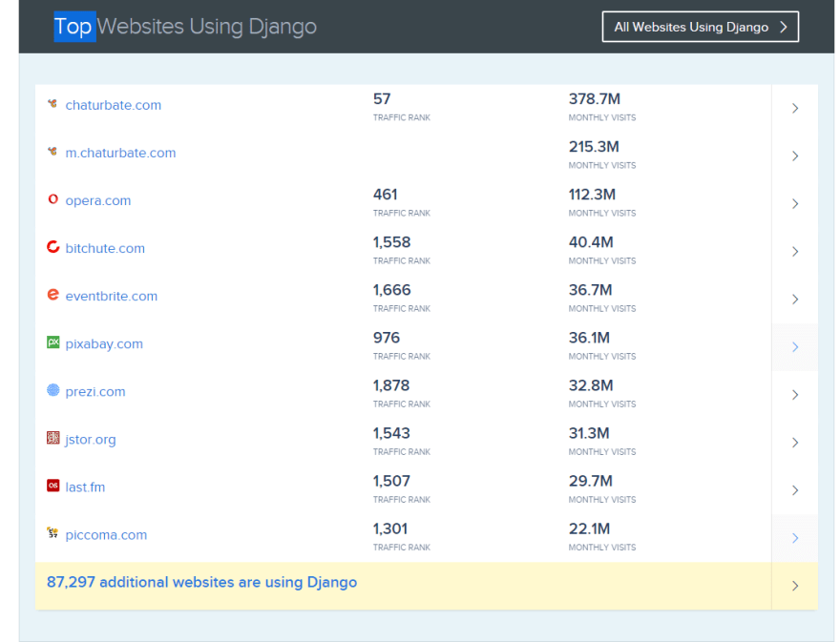The height and width of the screenshot is (642, 840).
Task: Click the green Pixabay px icon
Action: tap(52, 342)
